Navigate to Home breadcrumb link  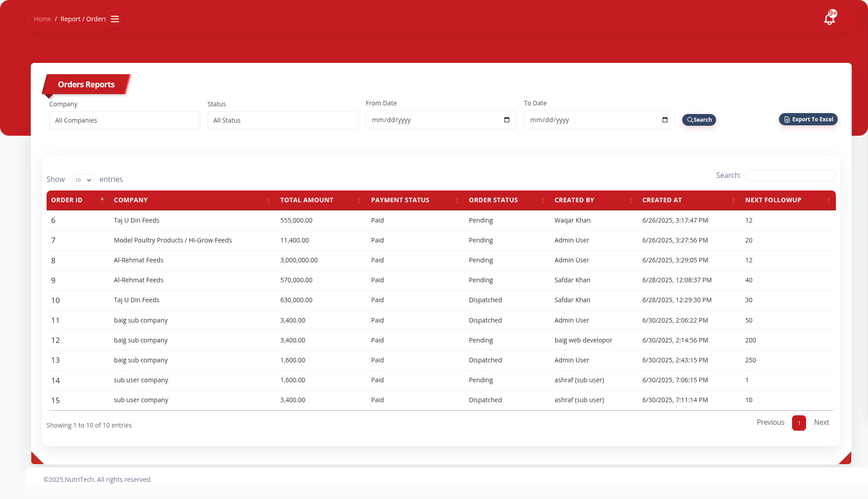[x=42, y=19]
